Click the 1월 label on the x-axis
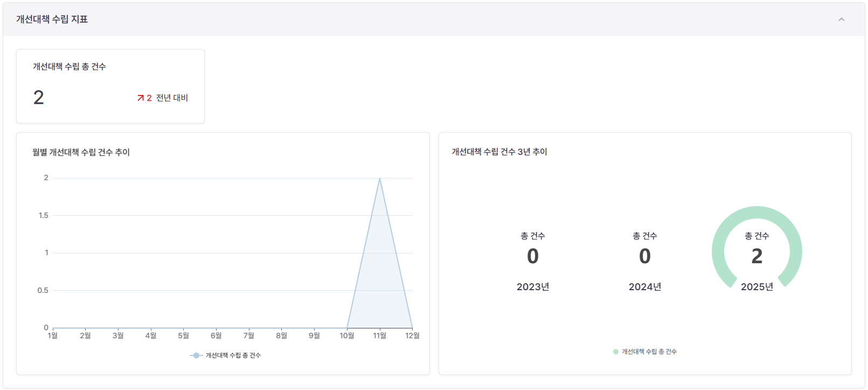Image resolution: width=868 pixels, height=390 pixels. pyautogui.click(x=53, y=336)
